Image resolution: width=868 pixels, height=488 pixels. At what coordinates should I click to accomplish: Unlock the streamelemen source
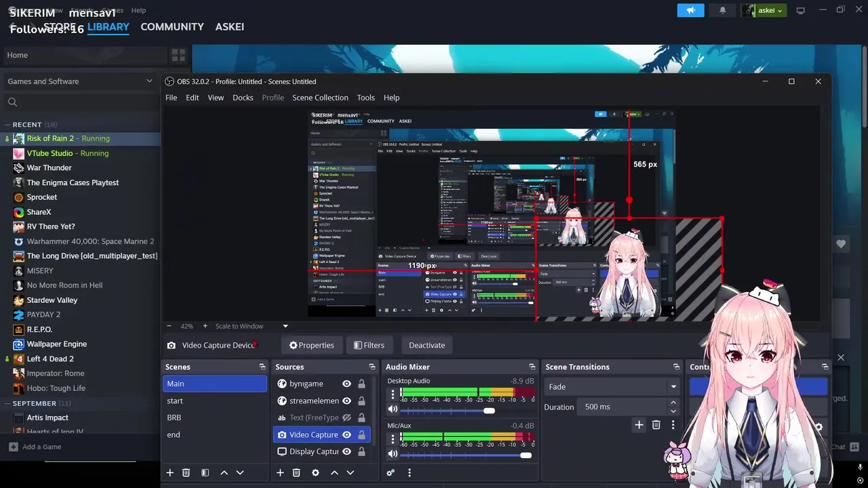[361, 401]
